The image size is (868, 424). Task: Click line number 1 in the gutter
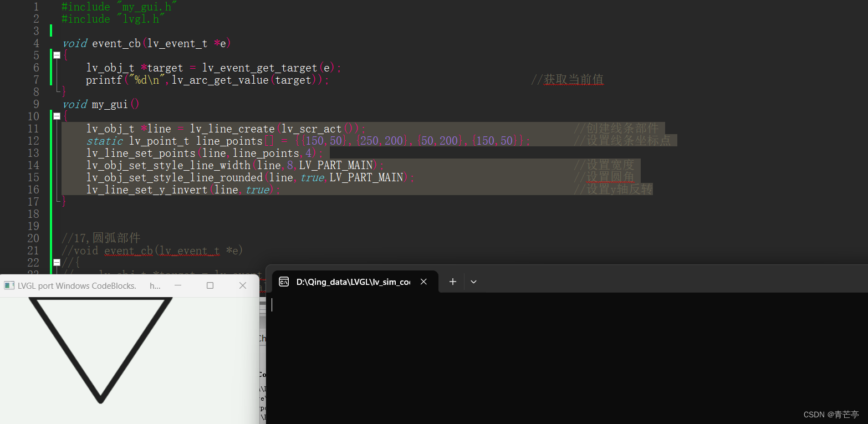[36, 7]
